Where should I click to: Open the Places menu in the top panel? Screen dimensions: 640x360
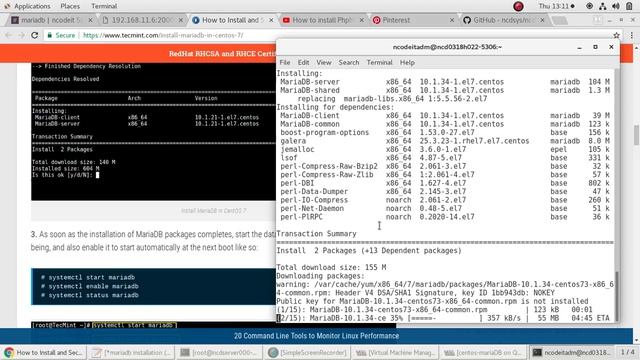(x=70, y=6)
